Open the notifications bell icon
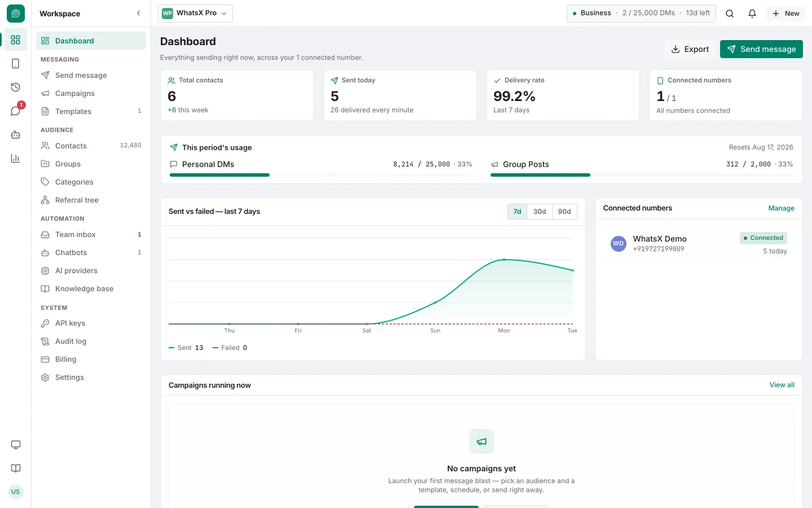 752,14
